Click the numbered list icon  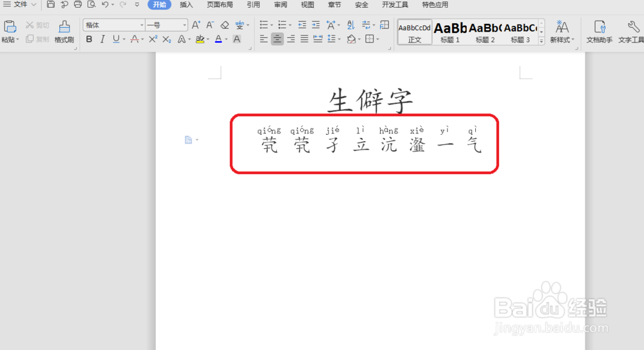282,25
